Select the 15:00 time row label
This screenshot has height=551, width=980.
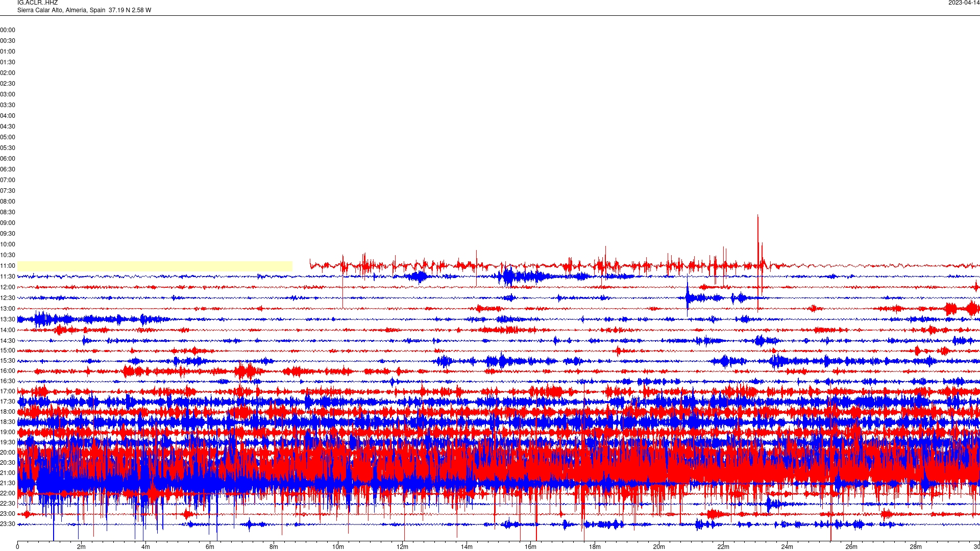[8, 350]
